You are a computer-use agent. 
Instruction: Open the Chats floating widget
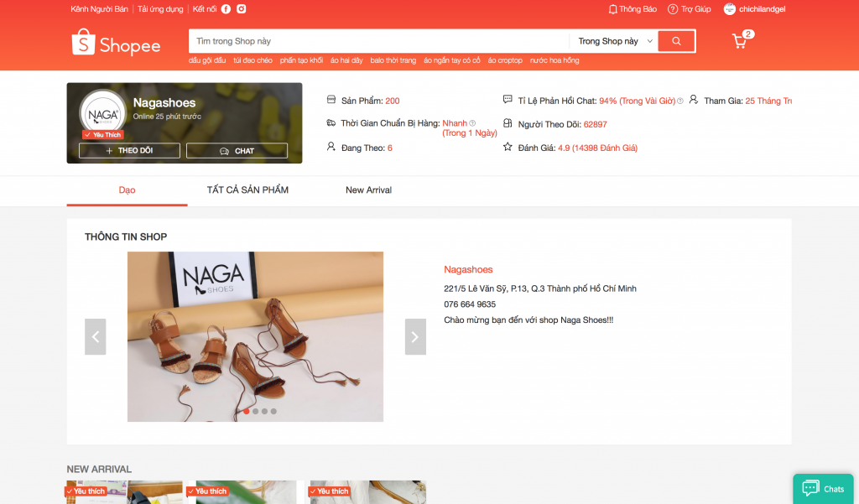pyautogui.click(x=823, y=489)
